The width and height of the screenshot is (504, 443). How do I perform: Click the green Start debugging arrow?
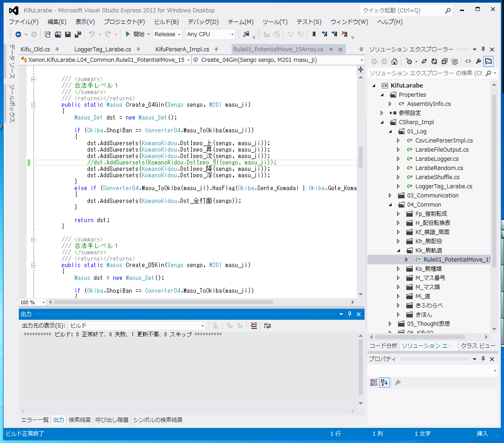pos(128,34)
